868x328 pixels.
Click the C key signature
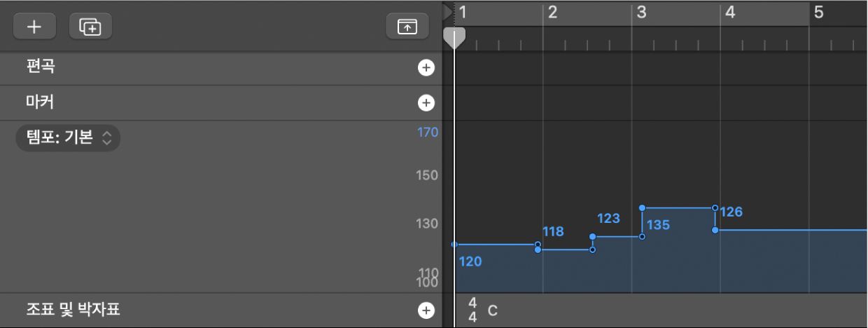[x=493, y=310]
